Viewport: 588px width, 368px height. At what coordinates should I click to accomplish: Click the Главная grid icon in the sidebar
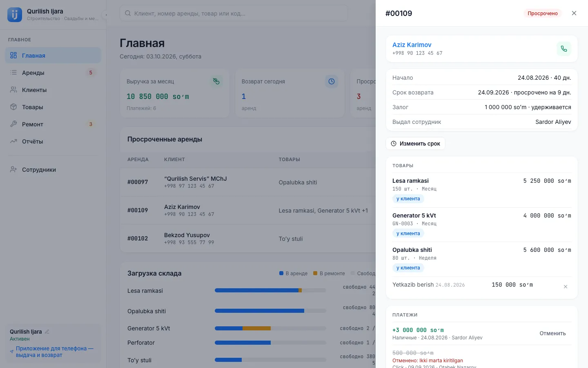pyautogui.click(x=13, y=55)
